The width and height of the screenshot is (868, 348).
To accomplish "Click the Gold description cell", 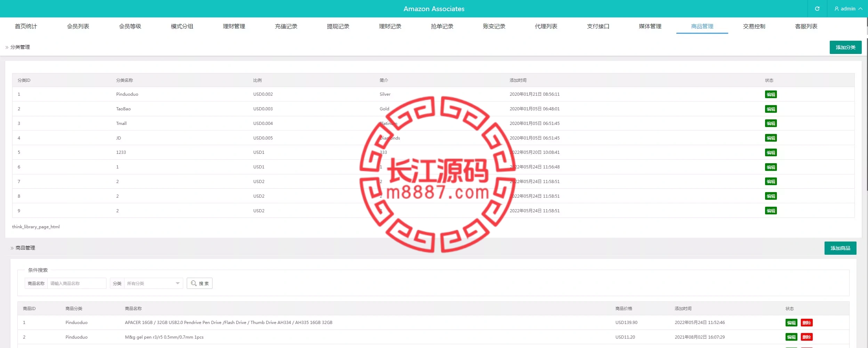I will click(x=384, y=109).
